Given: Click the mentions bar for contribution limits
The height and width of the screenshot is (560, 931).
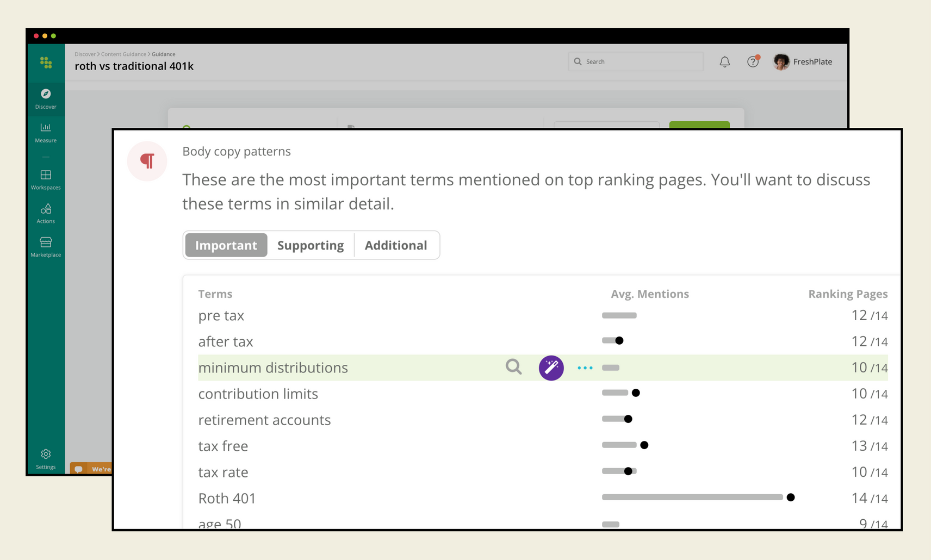Looking at the screenshot, I should point(615,393).
